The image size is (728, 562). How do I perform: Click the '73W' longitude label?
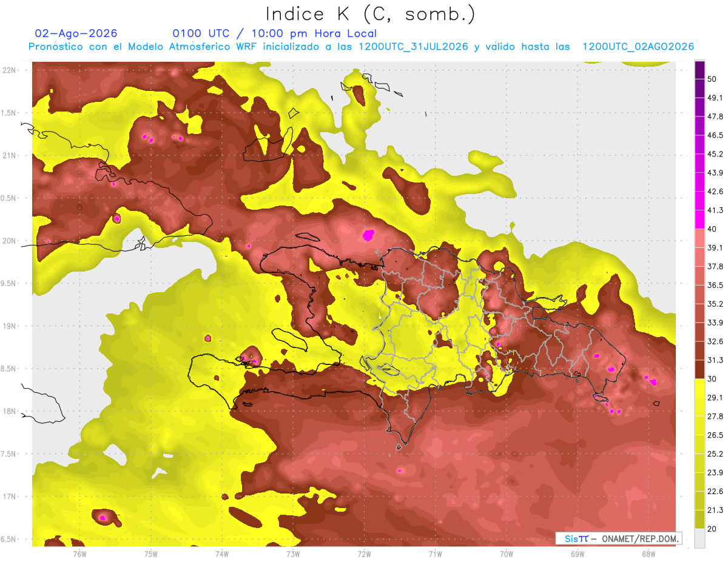292,554
